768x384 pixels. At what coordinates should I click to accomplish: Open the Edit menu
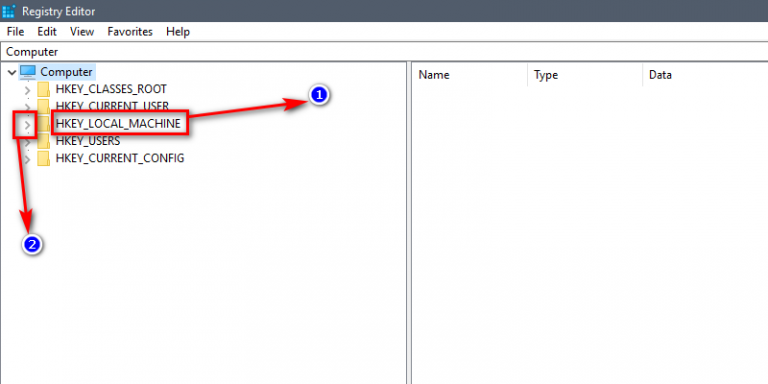[47, 32]
